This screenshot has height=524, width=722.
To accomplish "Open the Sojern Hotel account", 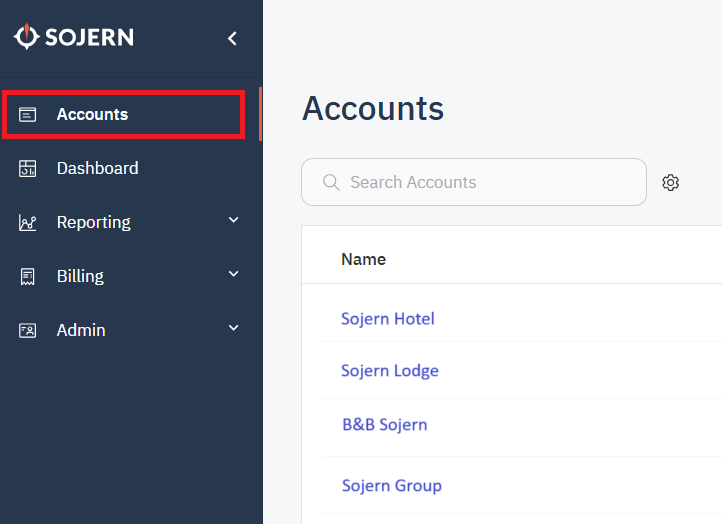I will pyautogui.click(x=387, y=319).
